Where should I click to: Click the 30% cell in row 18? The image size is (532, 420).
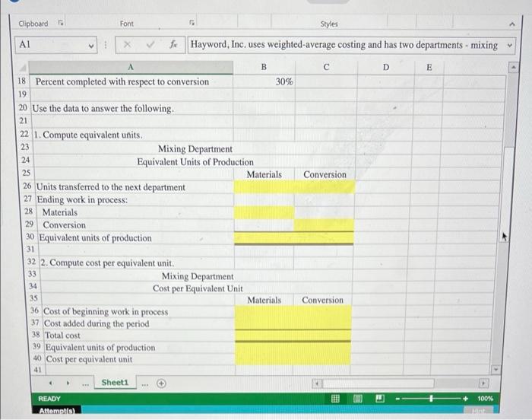coord(264,81)
